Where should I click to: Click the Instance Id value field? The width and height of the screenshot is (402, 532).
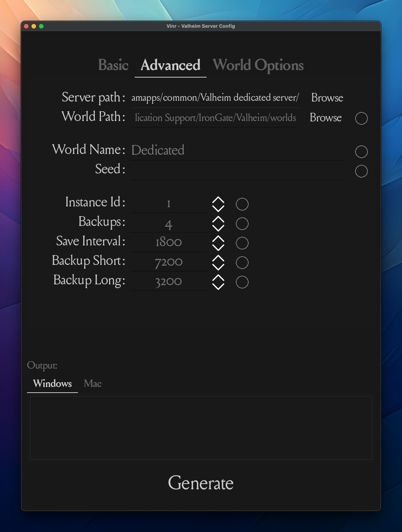tap(169, 203)
